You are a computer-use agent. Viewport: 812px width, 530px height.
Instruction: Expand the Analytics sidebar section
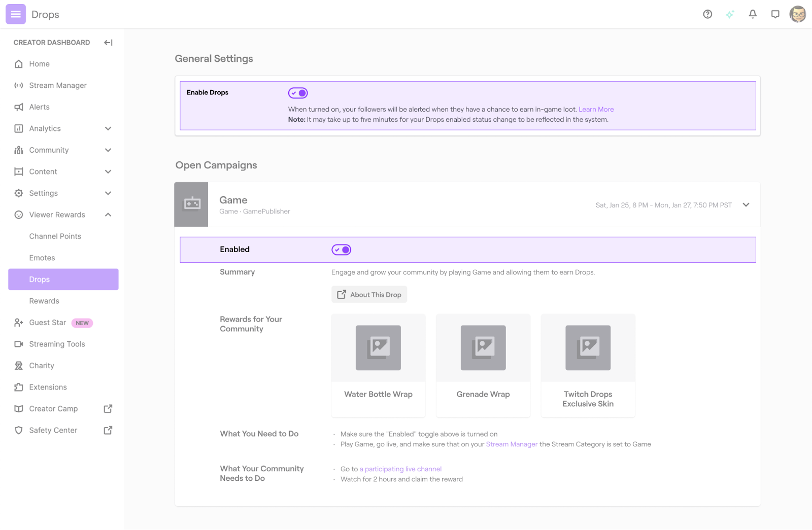pos(108,128)
